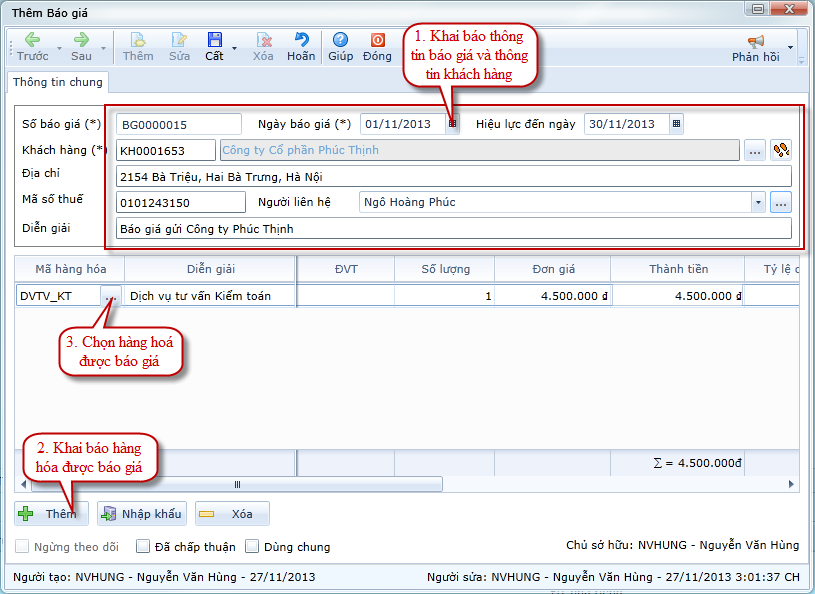Click the Sau (next) arrow icon
Screen dimensions: 815x594
(x=81, y=40)
